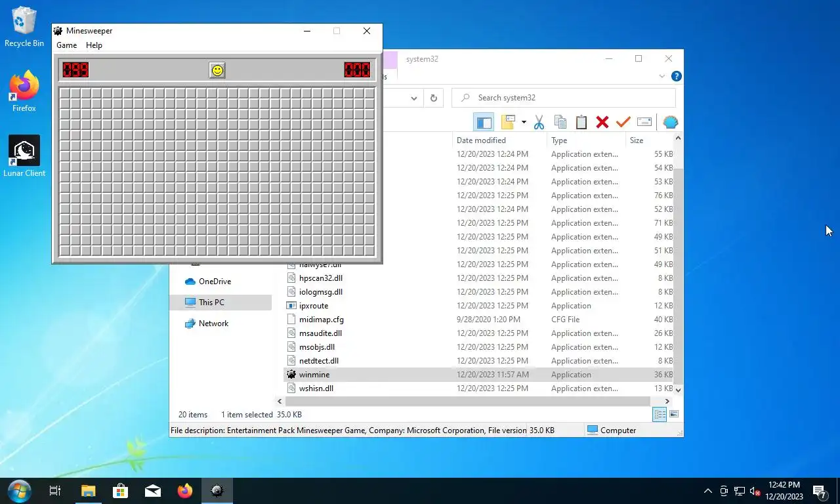
Task: Click the scroll up arrow in file list
Action: tap(678, 138)
